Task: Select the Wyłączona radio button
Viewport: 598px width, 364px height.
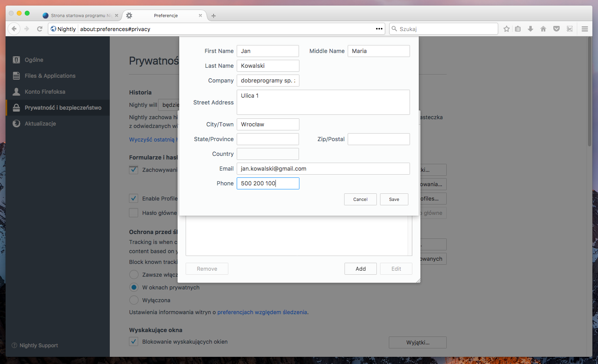Action: click(134, 300)
